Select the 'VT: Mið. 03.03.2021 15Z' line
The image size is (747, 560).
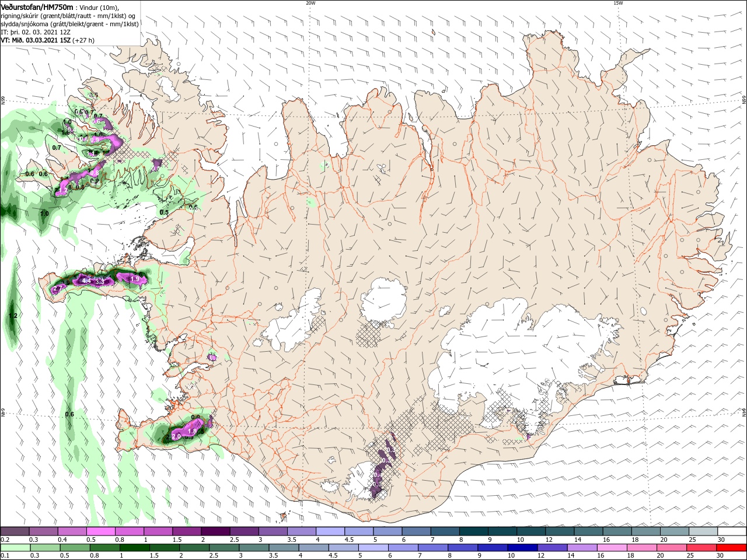36,40
